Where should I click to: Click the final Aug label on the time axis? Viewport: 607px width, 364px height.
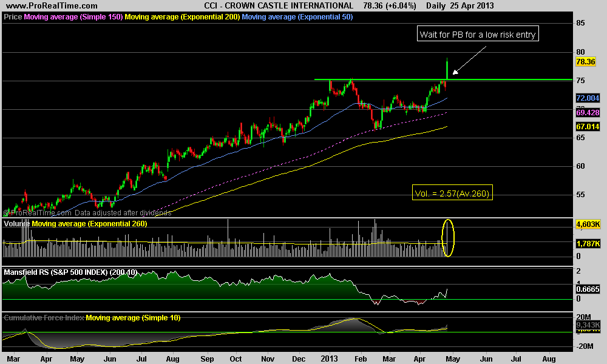point(549,359)
